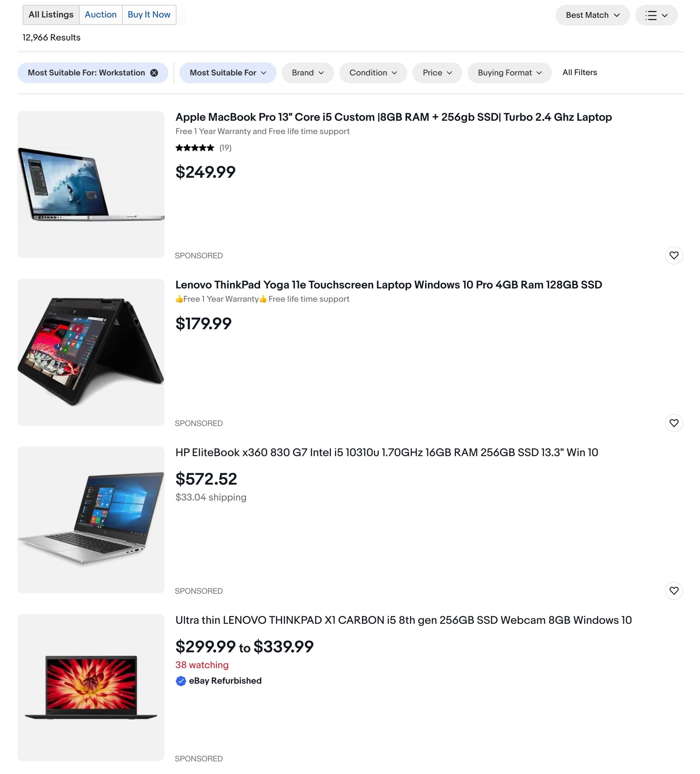Click All Filters button
700x774 pixels.
pyautogui.click(x=579, y=73)
